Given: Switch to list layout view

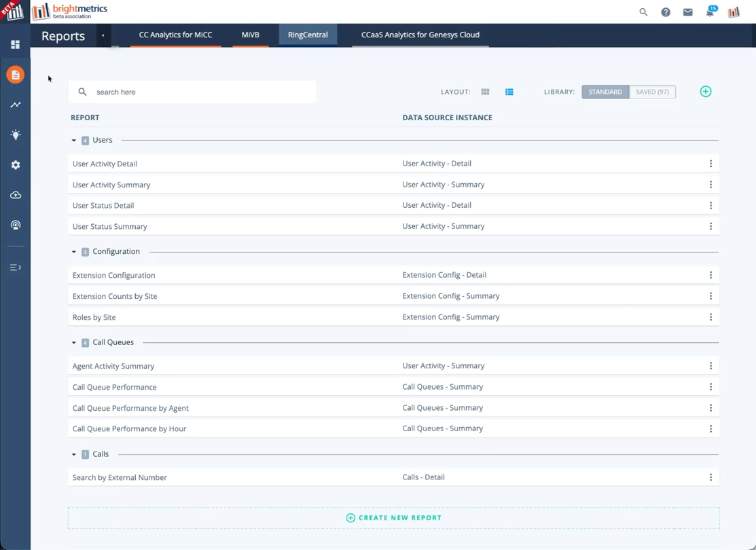Looking at the screenshot, I should point(509,92).
